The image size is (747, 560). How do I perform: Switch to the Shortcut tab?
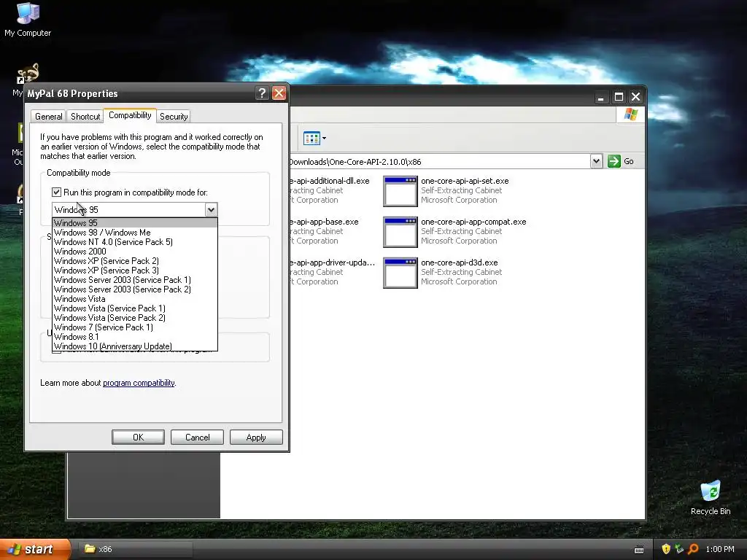pyautogui.click(x=85, y=117)
